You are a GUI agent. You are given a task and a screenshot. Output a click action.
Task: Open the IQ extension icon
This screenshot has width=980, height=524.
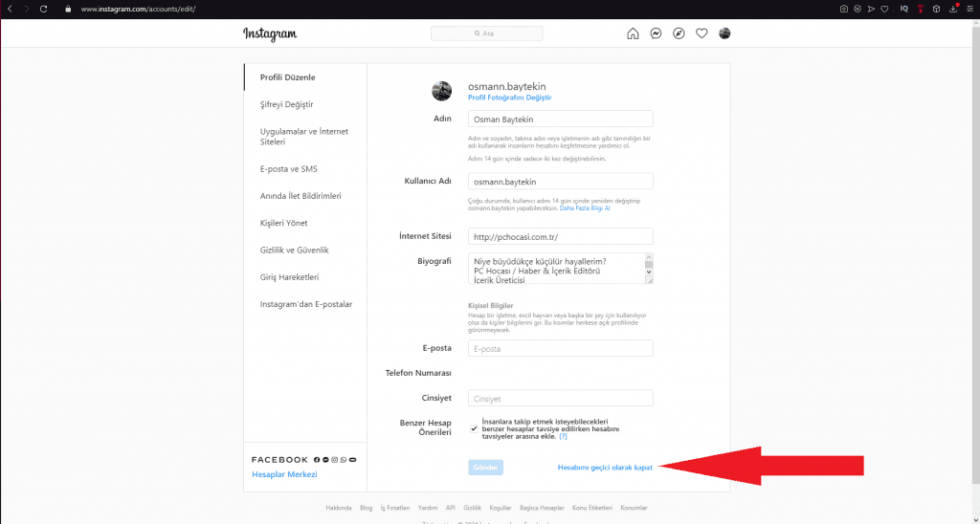(x=904, y=9)
